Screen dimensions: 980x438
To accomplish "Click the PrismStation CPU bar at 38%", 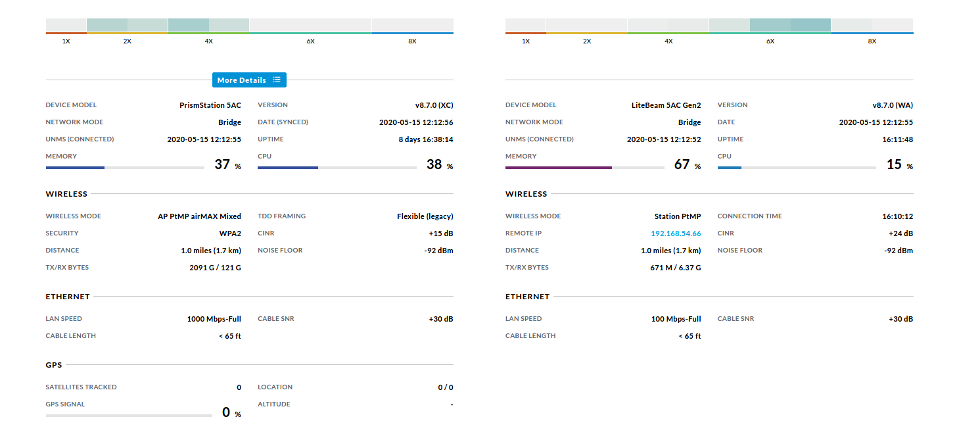I will click(337, 168).
